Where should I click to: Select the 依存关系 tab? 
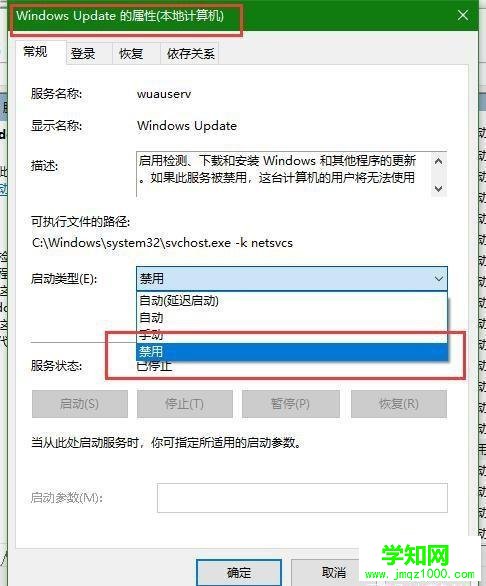point(190,54)
